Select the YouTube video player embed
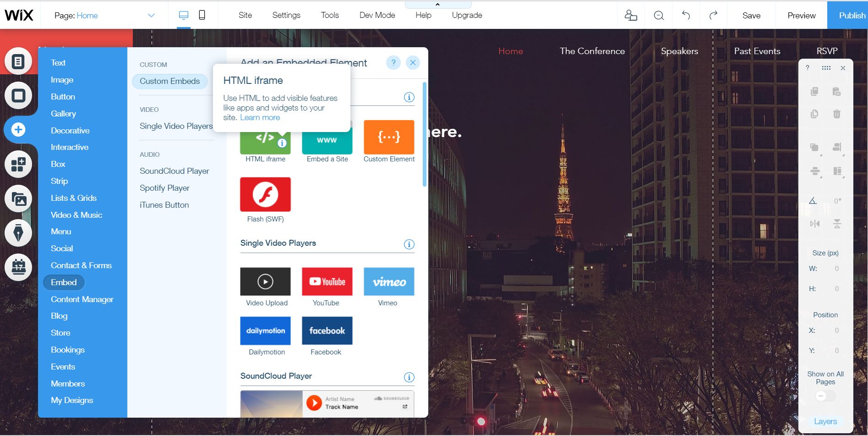This screenshot has height=436, width=868. click(327, 281)
